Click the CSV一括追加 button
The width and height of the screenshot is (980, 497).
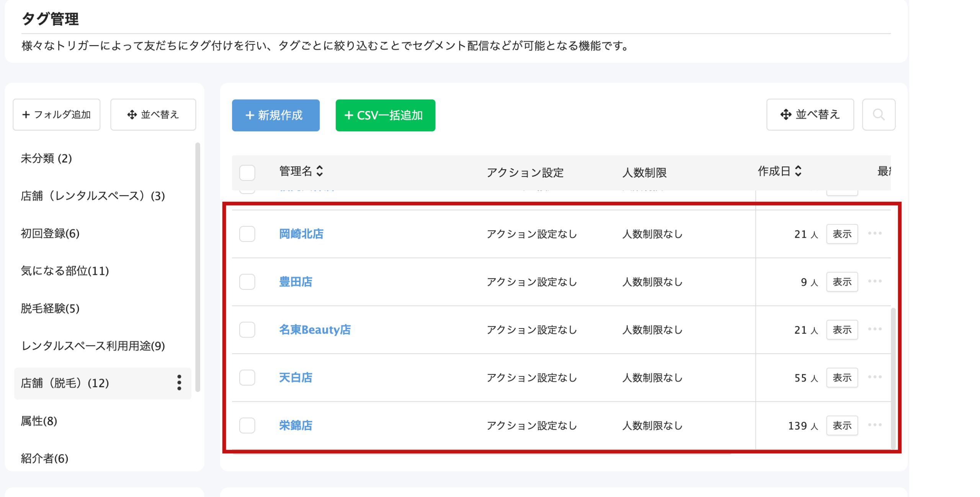pos(385,115)
